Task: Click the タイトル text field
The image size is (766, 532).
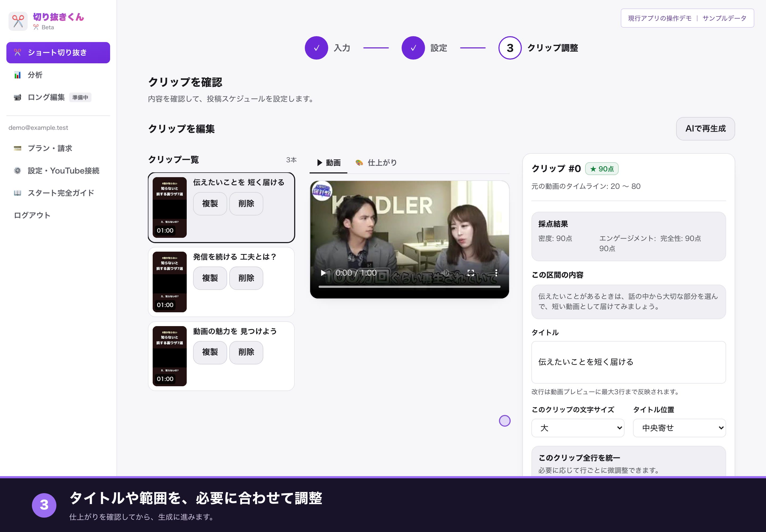Action: (628, 362)
